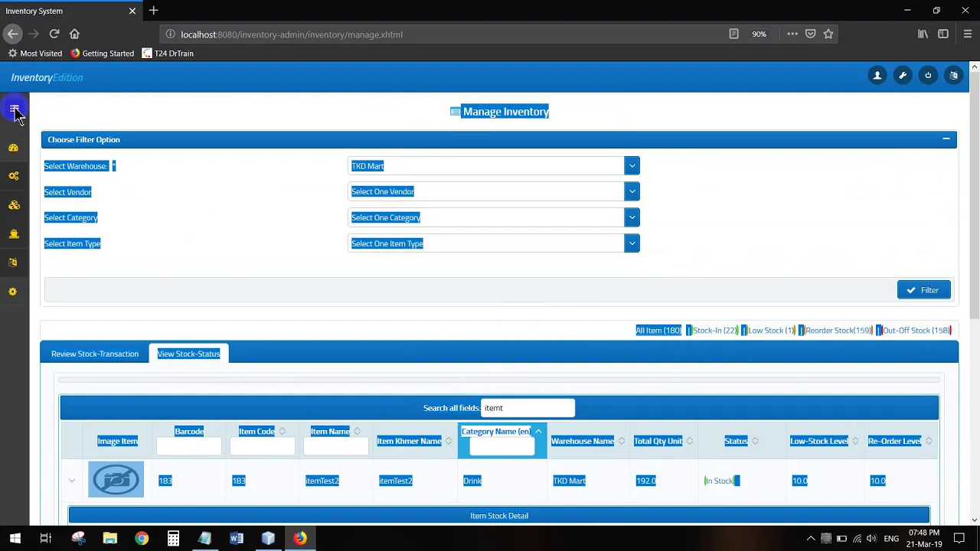This screenshot has width=980, height=551.
Task: Open Word from the taskbar
Action: tap(237, 538)
